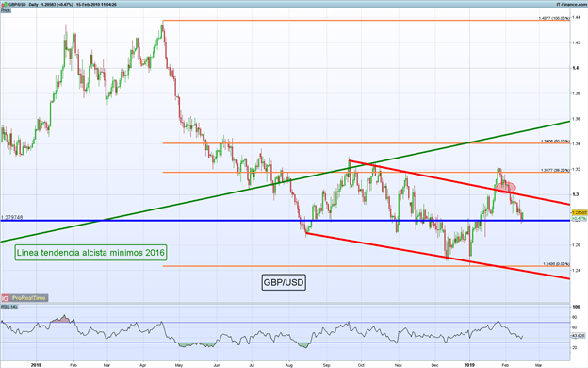The height and width of the screenshot is (368, 588).
Task: Click the 1.36 tick on price axis
Action: [576, 119]
